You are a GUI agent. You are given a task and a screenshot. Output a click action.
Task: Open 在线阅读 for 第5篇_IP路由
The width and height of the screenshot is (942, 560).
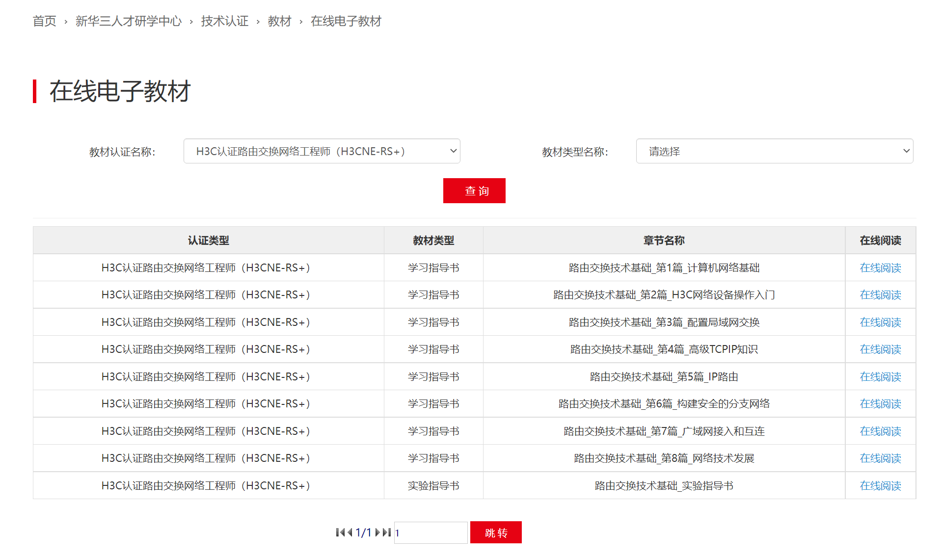click(x=881, y=377)
